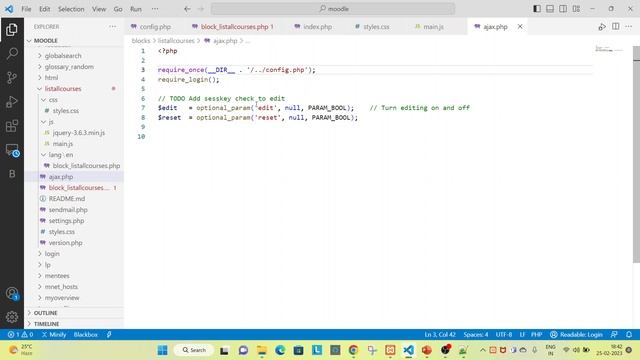Viewport: 640px width, 360px height.
Task: Open the Run and Debug view
Action: [x=12, y=102]
